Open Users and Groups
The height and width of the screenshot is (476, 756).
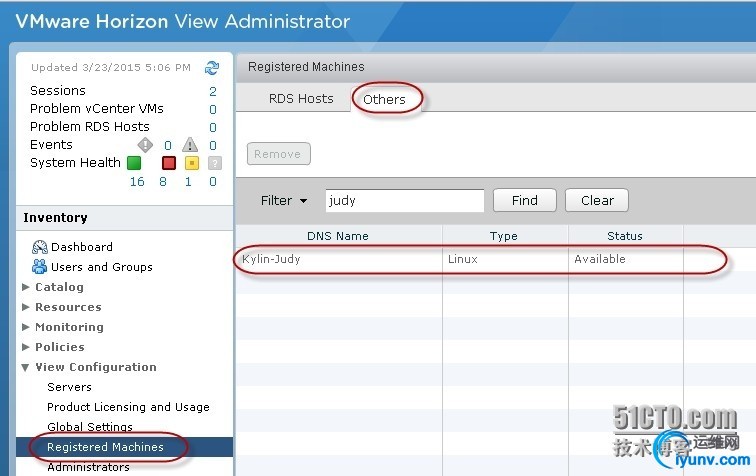(102, 267)
